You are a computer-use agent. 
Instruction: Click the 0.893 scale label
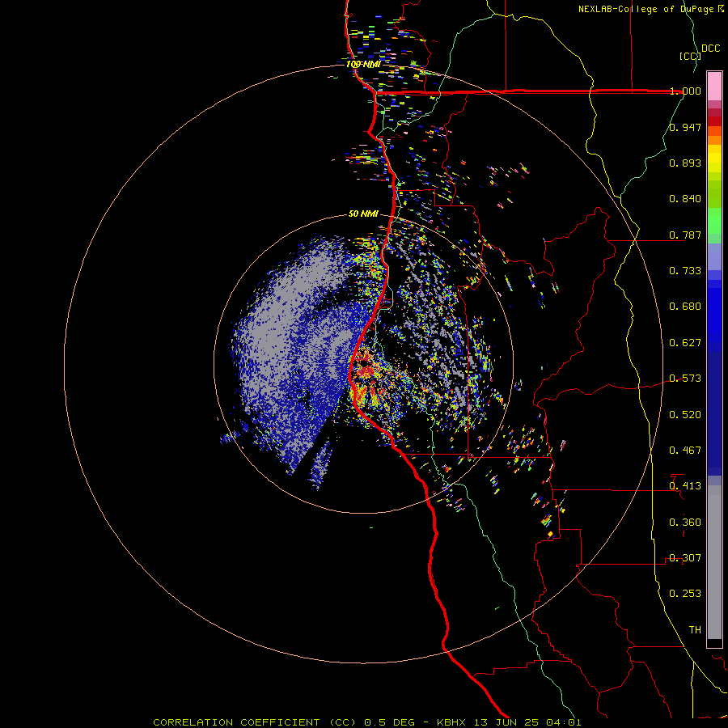point(685,163)
